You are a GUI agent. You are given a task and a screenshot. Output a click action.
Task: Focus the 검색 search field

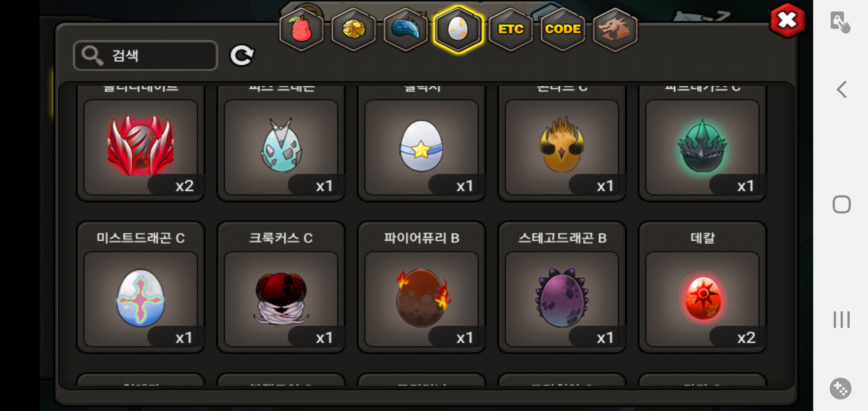[145, 56]
